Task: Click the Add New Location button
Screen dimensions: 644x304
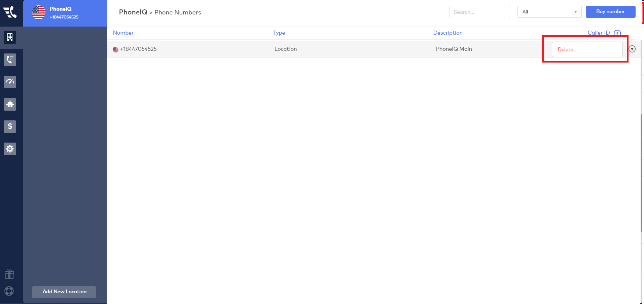Action: (x=64, y=292)
